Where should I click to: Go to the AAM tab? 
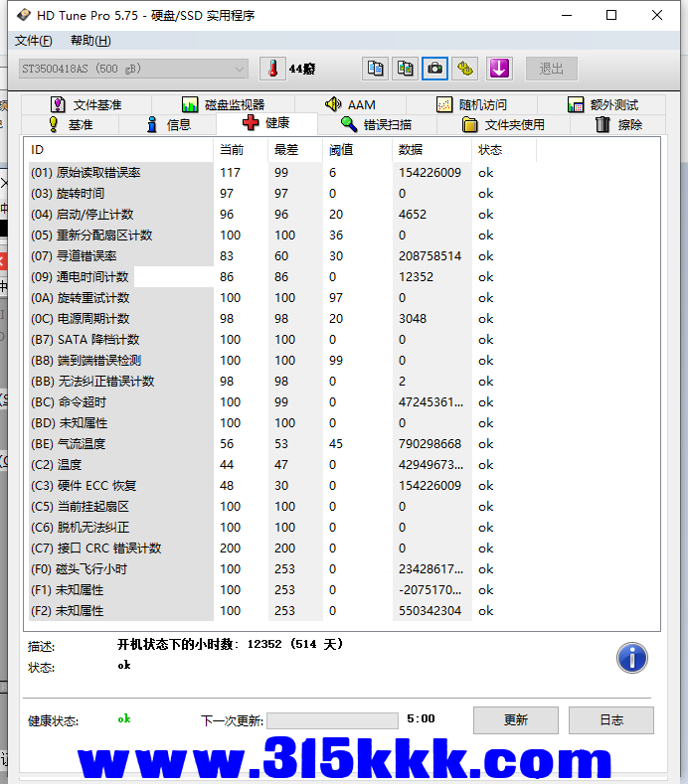350,104
